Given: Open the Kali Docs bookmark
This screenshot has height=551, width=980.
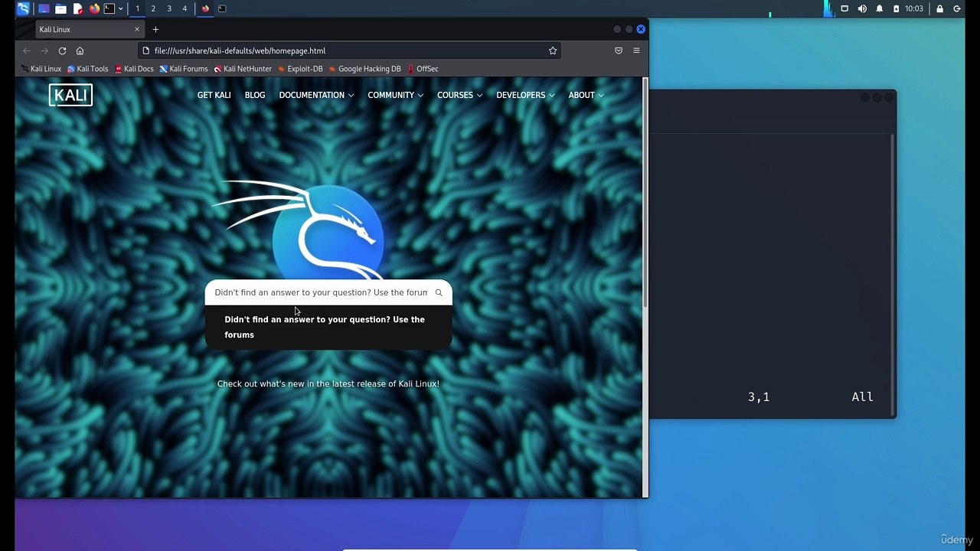Looking at the screenshot, I should coord(134,69).
